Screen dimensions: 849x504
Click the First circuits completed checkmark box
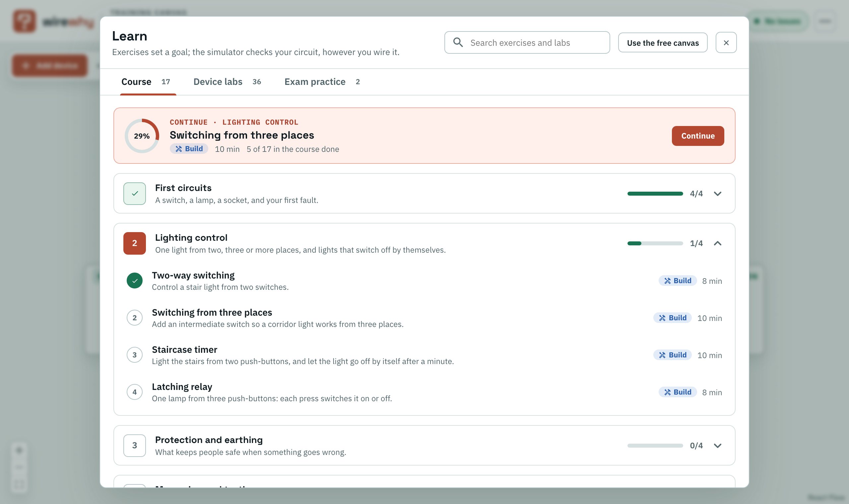pyautogui.click(x=135, y=194)
